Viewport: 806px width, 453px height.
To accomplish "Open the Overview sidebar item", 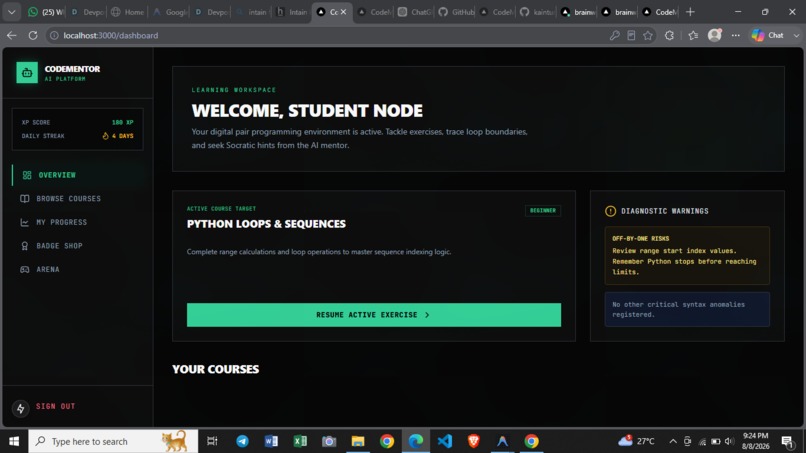I will pos(78,175).
